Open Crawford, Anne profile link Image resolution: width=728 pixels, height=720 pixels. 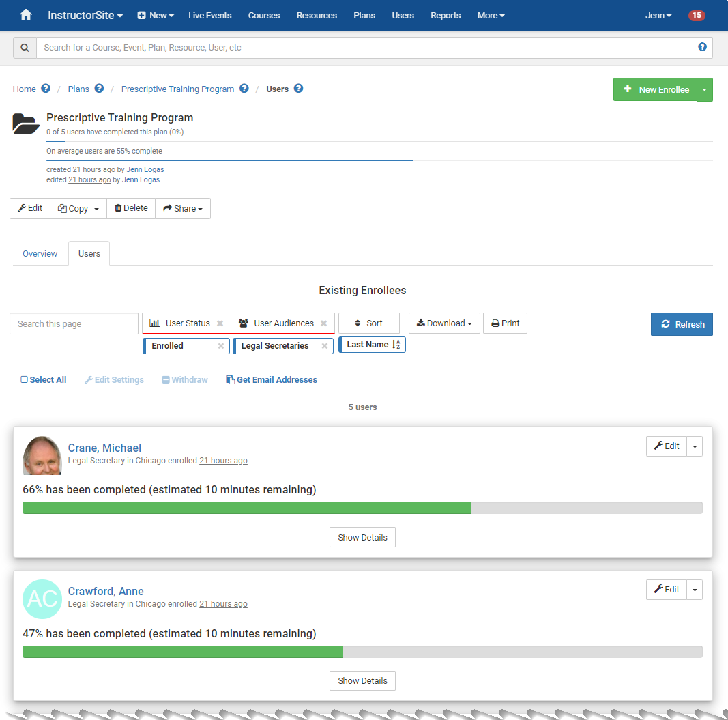click(106, 591)
